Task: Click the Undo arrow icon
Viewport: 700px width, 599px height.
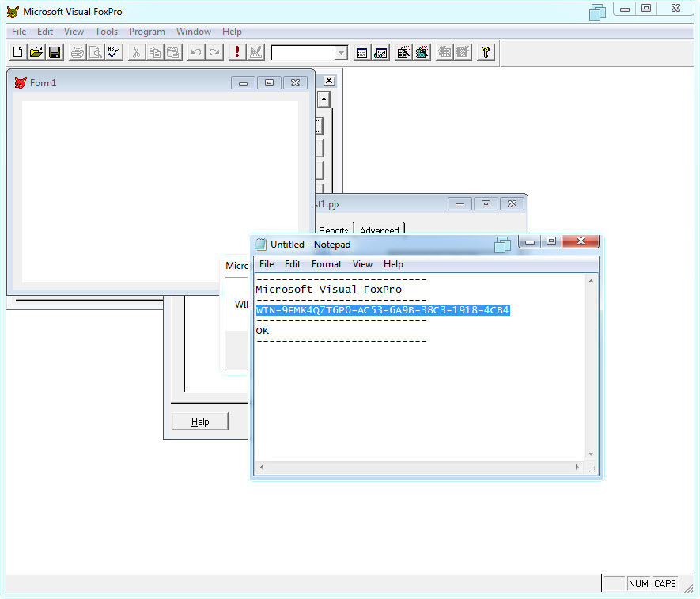Action: point(196,52)
